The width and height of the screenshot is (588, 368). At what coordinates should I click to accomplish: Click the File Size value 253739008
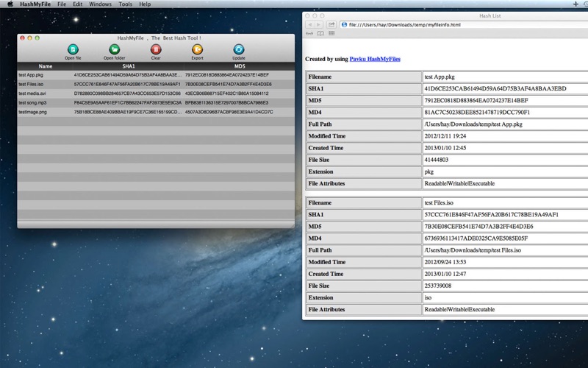click(x=437, y=286)
